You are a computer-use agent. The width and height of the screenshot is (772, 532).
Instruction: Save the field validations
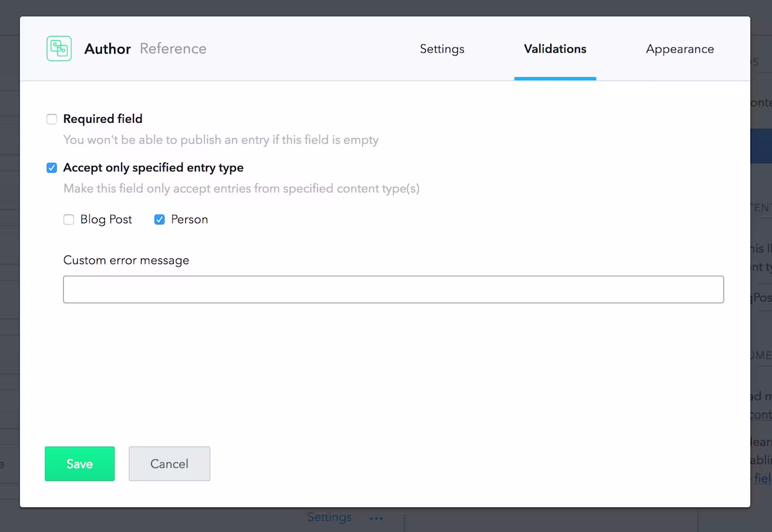click(80, 464)
